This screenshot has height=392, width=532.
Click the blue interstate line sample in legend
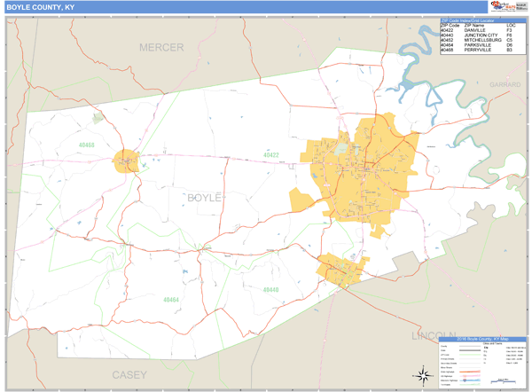click(x=470, y=380)
